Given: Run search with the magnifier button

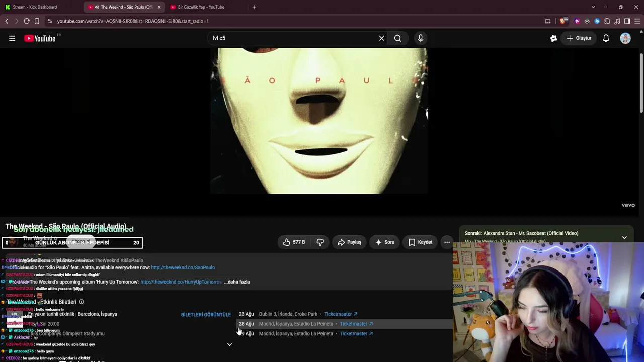Looking at the screenshot, I should point(398,38).
